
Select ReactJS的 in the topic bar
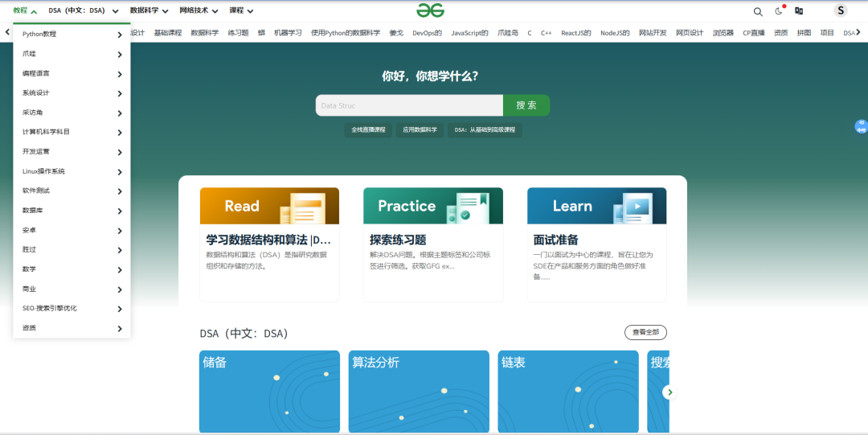coord(575,33)
